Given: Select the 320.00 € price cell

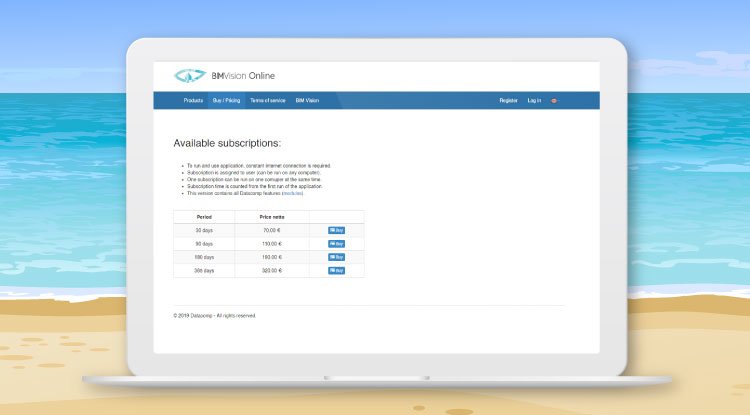Looking at the screenshot, I should coord(272,270).
